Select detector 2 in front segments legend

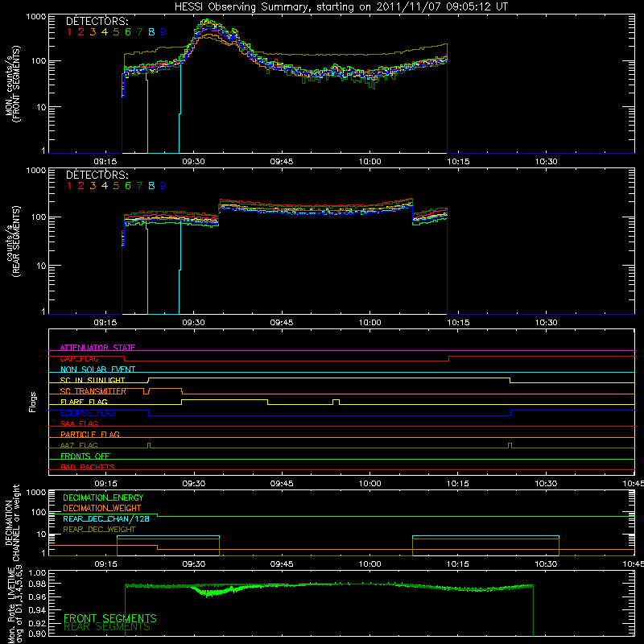click(81, 32)
